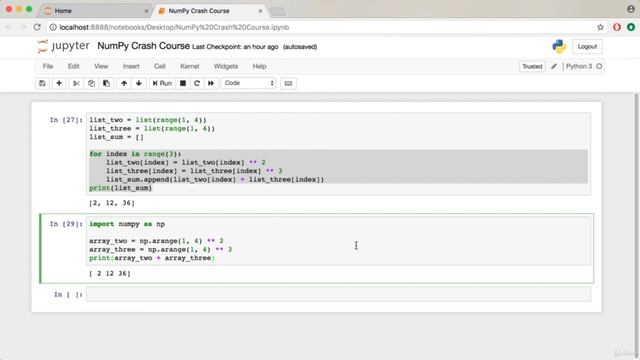Interrupt the kernel with stop icon
640x360 pixels.
(x=183, y=83)
